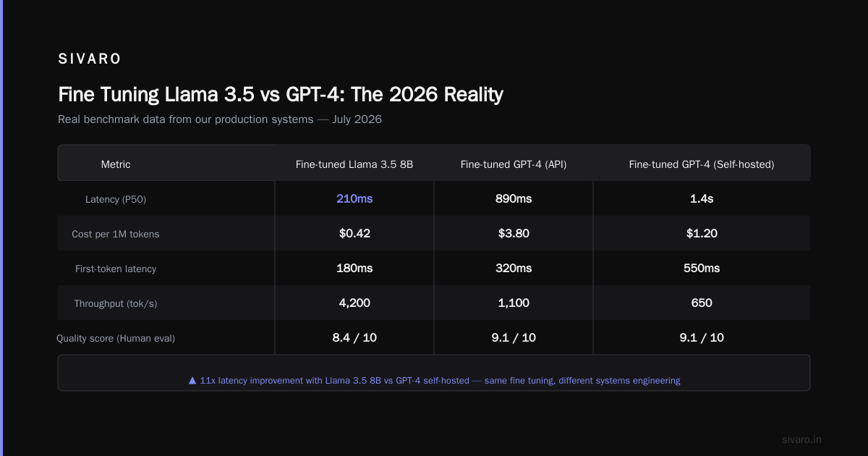Click the Throughput (tok/s) row label
The height and width of the screenshot is (456, 868).
(116, 303)
